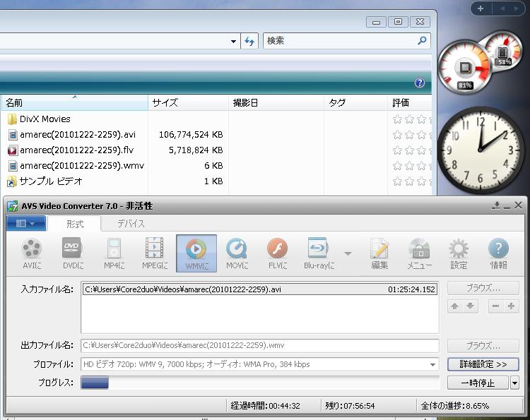Expand the プロファイル profile dropdown

[x=432, y=365]
